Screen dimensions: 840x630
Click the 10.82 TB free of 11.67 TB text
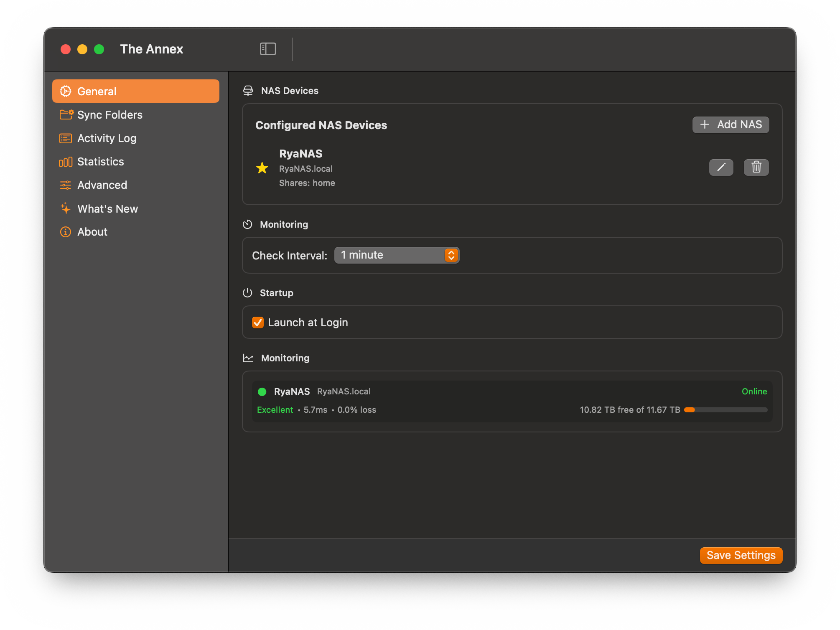630,410
